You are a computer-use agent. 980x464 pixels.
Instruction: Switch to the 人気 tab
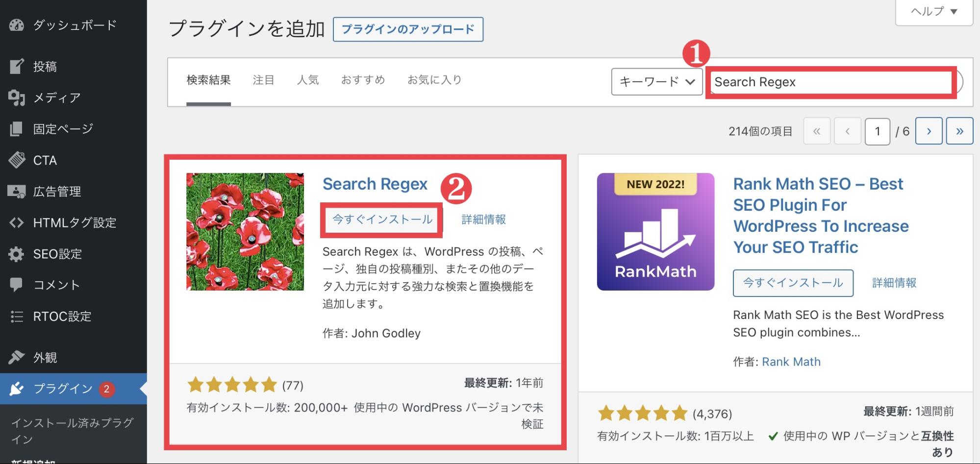click(308, 80)
